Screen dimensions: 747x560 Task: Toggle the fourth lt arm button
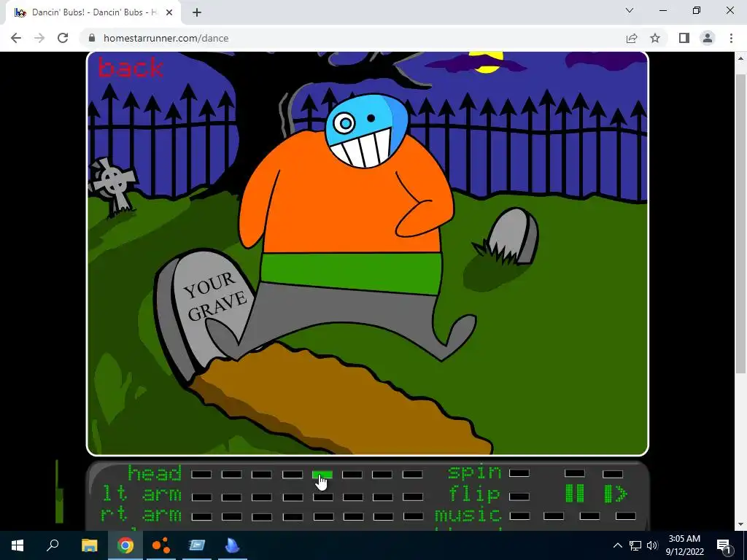pos(292,497)
